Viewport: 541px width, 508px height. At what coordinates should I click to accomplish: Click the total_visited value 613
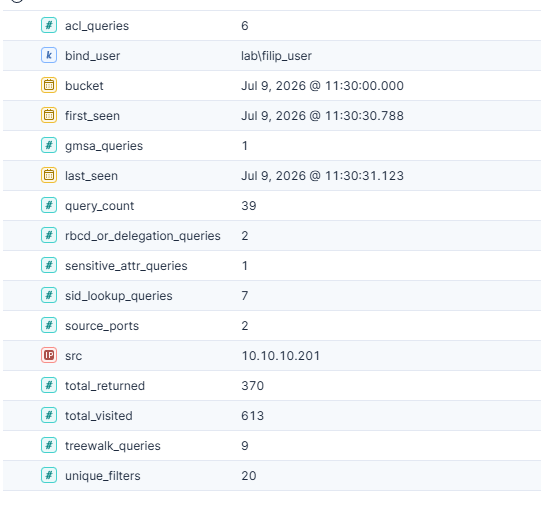(x=253, y=416)
